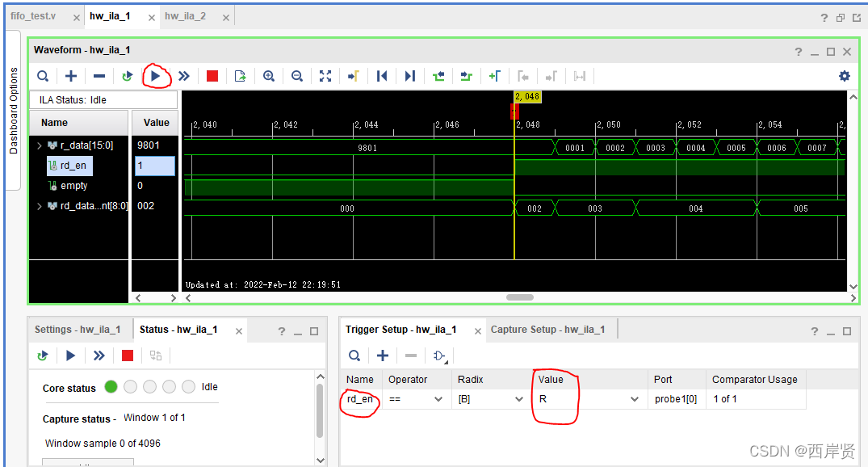
Task: Switch to the fifo_test.v tab
Action: click(x=33, y=16)
